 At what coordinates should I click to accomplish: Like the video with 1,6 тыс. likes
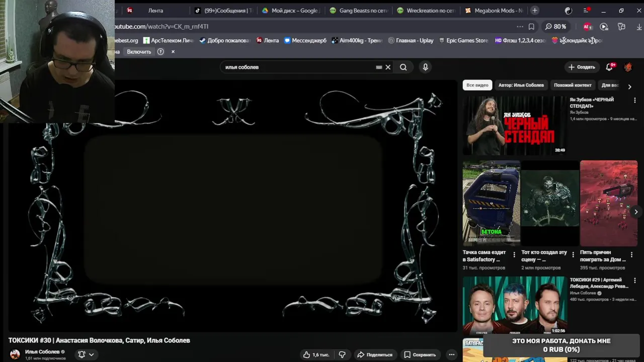(x=316, y=354)
